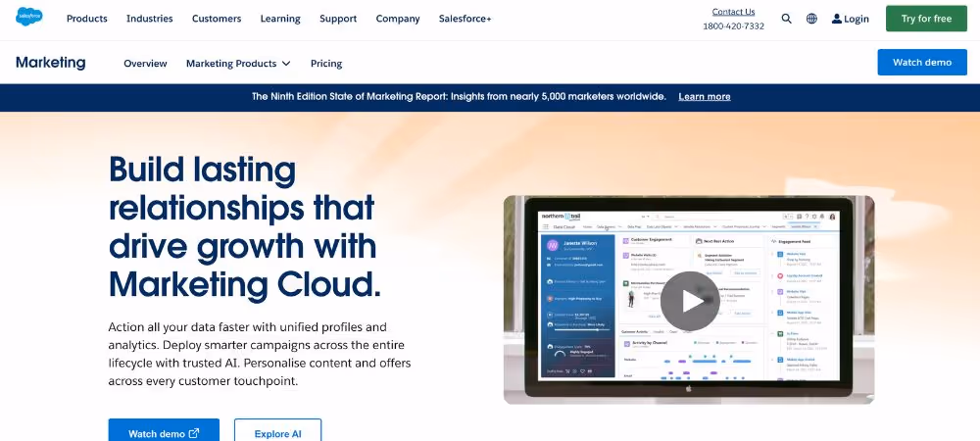Play the demo video
The width and height of the screenshot is (980, 441).
(689, 301)
